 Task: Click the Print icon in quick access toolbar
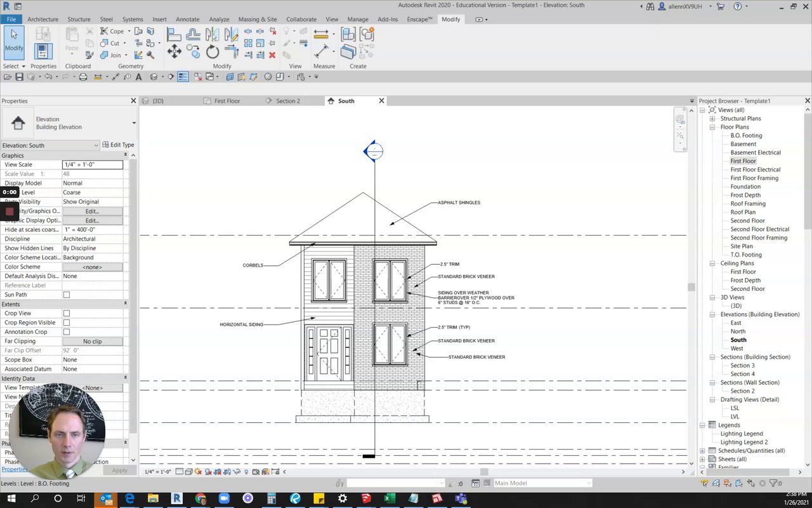(x=82, y=77)
